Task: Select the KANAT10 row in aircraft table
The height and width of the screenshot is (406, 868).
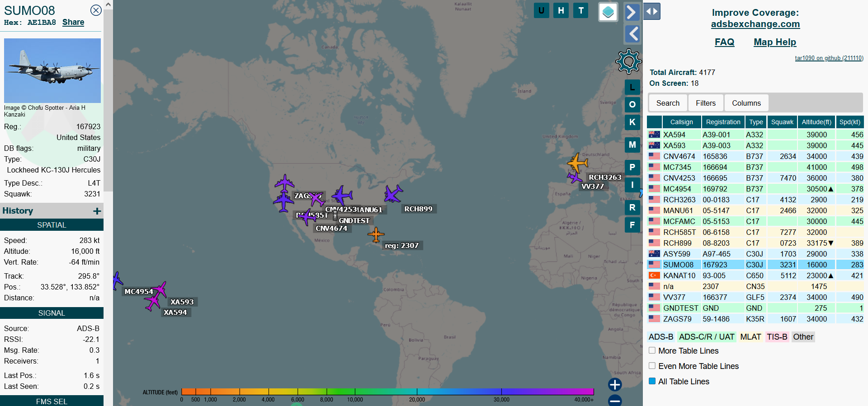Action: (755, 275)
